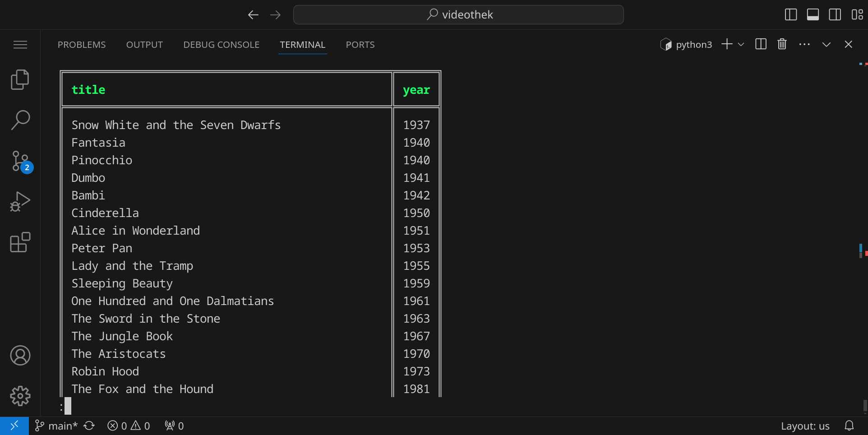
Task: Open the Extensions view icon
Action: point(20,242)
